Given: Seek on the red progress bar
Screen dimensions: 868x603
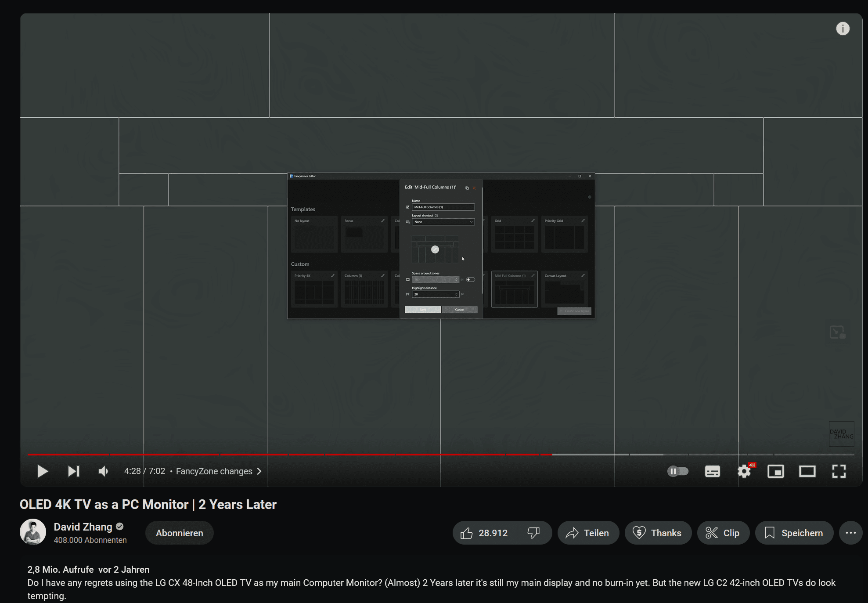Looking at the screenshot, I should click(x=290, y=455).
